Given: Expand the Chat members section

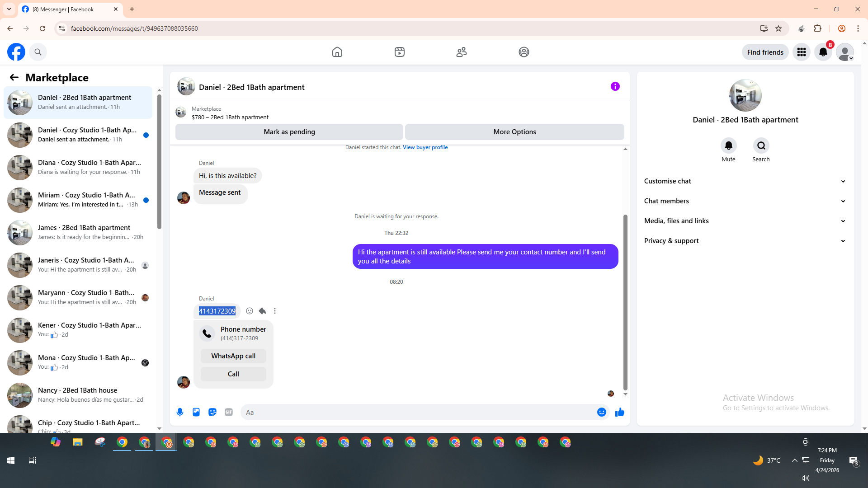Looking at the screenshot, I should 745,201.
